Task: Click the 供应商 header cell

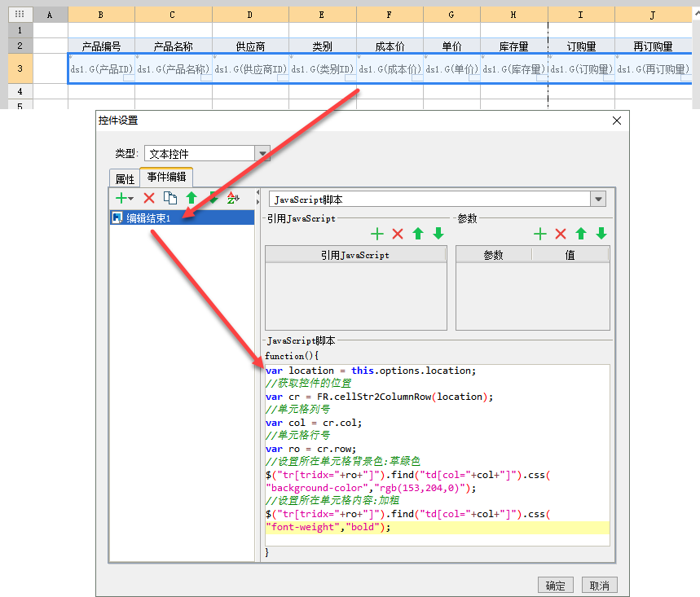Action: coord(250,46)
